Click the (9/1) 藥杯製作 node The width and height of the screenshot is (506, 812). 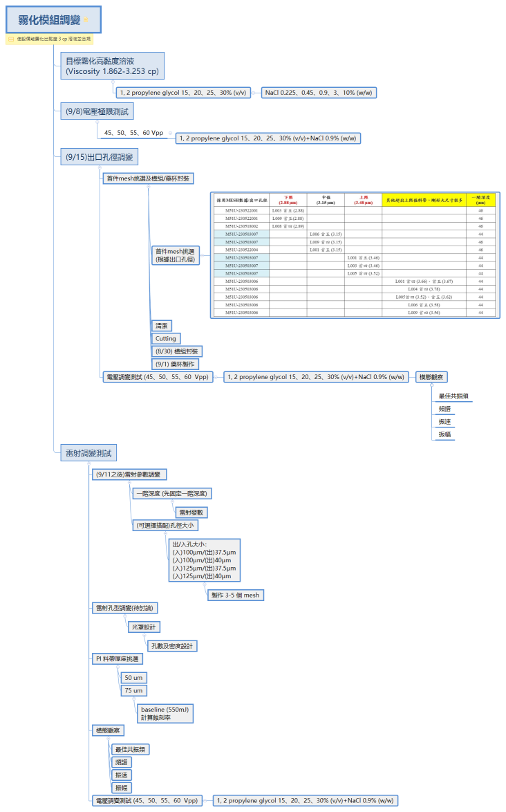tap(176, 364)
